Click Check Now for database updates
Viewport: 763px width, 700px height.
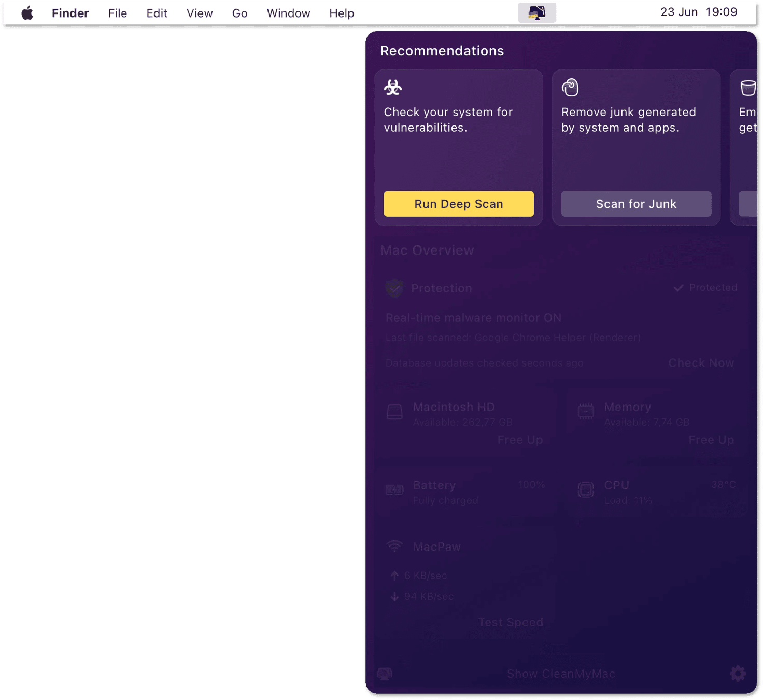coord(701,363)
